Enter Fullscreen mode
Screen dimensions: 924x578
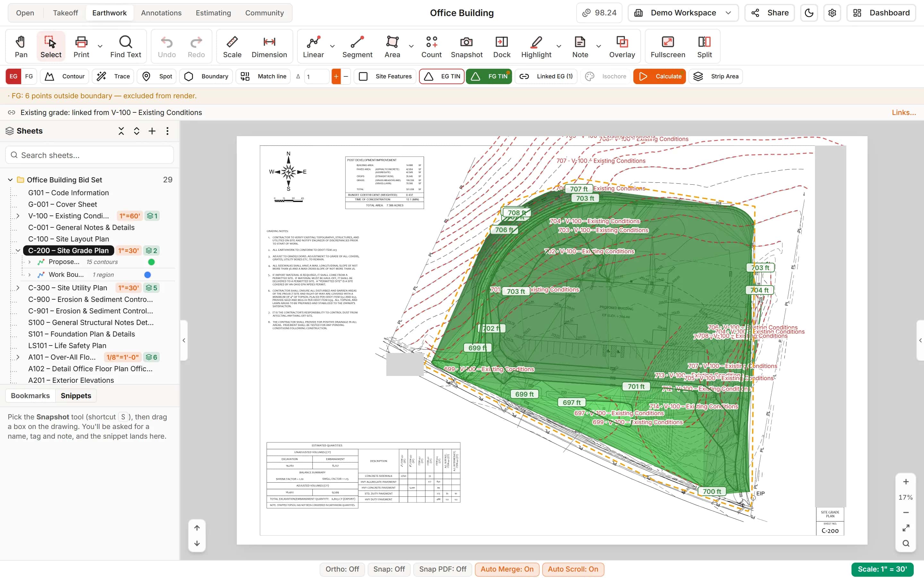(x=668, y=47)
